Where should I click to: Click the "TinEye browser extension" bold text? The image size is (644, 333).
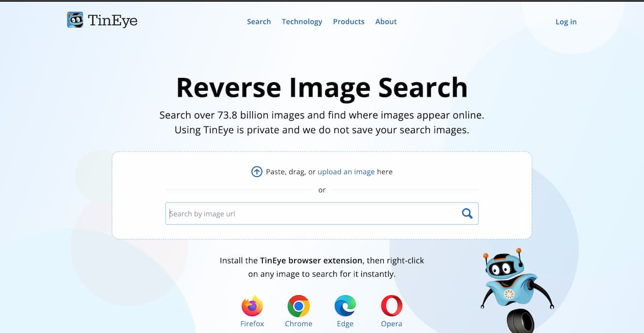coord(311,260)
